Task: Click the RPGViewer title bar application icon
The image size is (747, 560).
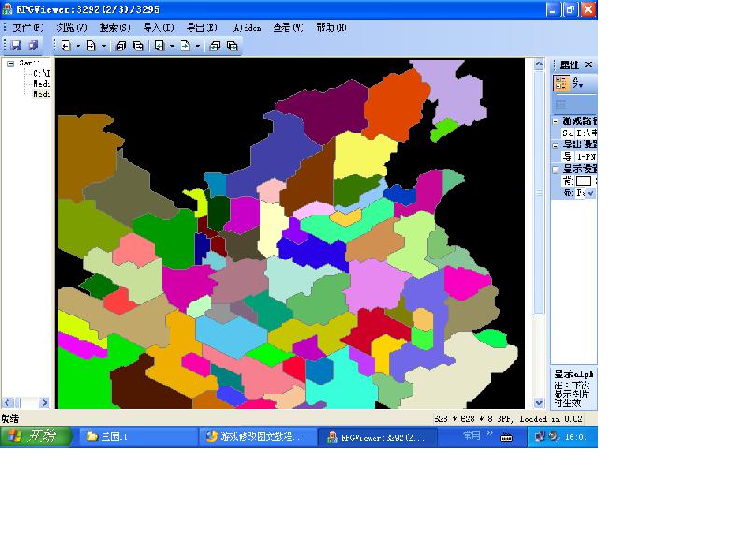Action: point(7,9)
